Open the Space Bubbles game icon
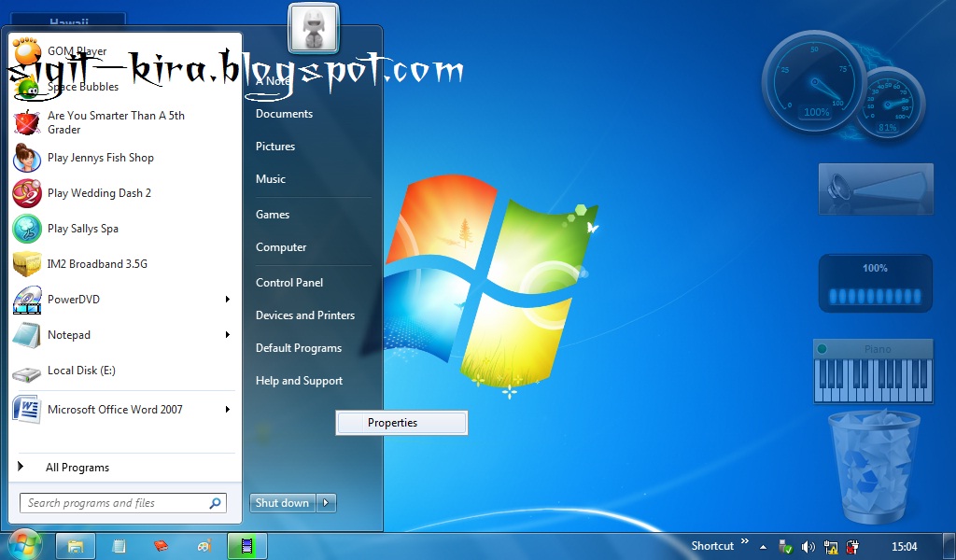 [x=27, y=87]
